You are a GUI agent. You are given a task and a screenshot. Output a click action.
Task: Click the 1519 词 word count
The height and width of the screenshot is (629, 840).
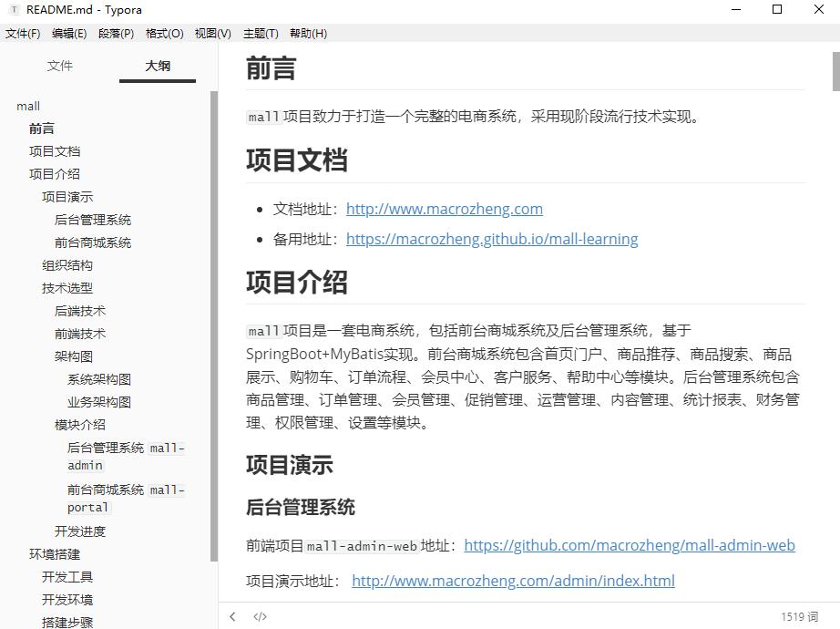pyautogui.click(x=799, y=616)
